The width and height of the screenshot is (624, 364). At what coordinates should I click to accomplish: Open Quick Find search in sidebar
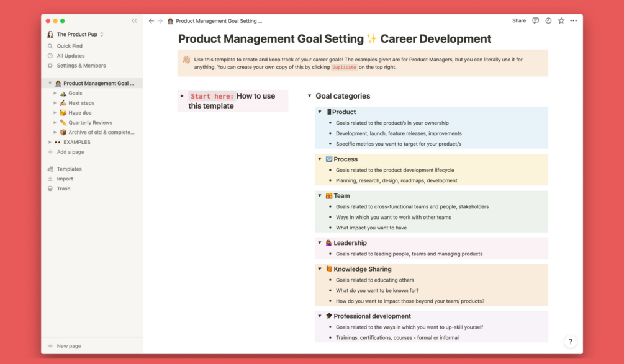click(x=70, y=46)
